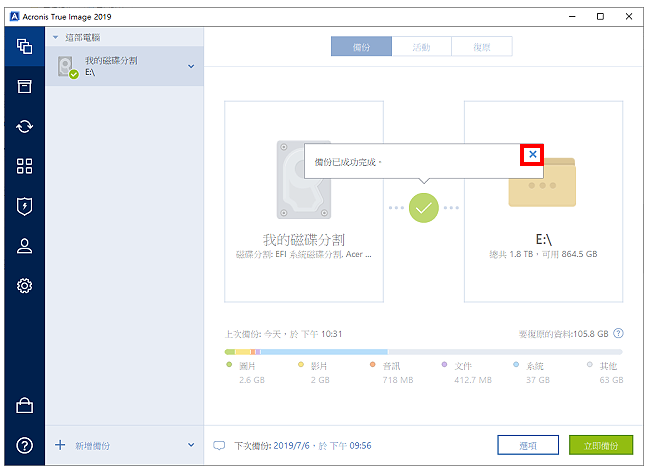The width and height of the screenshot is (652, 467).
Task: Switch to the 復原 tab
Action: click(482, 47)
